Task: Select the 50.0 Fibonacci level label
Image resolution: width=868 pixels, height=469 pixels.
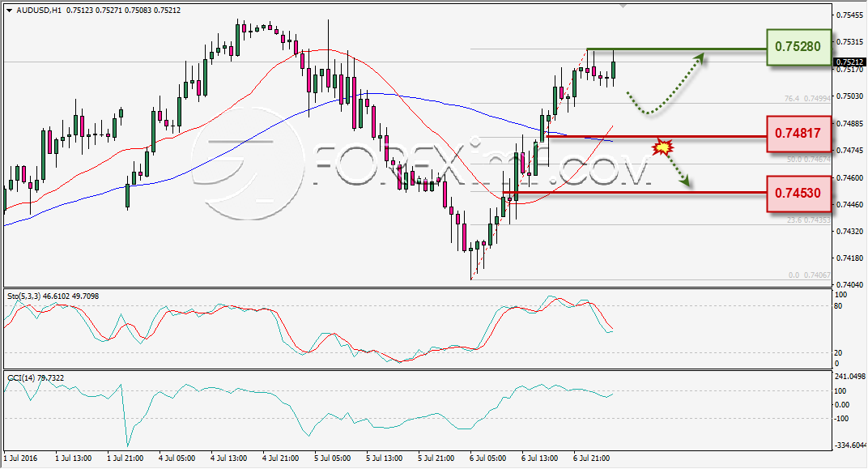Action: [x=809, y=159]
